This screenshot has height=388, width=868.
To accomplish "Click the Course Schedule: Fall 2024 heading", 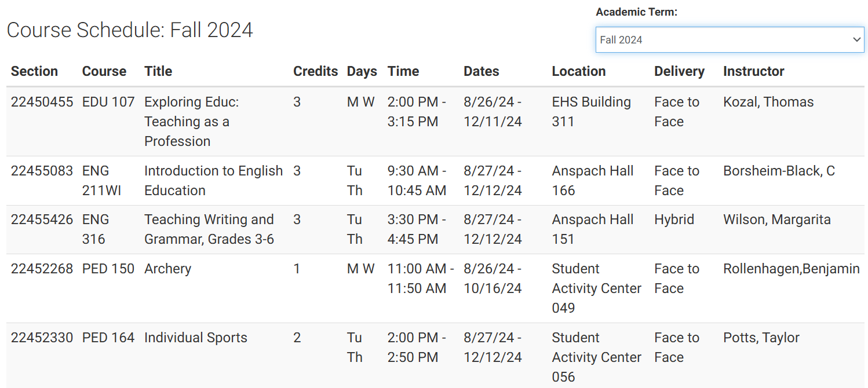I will pos(130,30).
